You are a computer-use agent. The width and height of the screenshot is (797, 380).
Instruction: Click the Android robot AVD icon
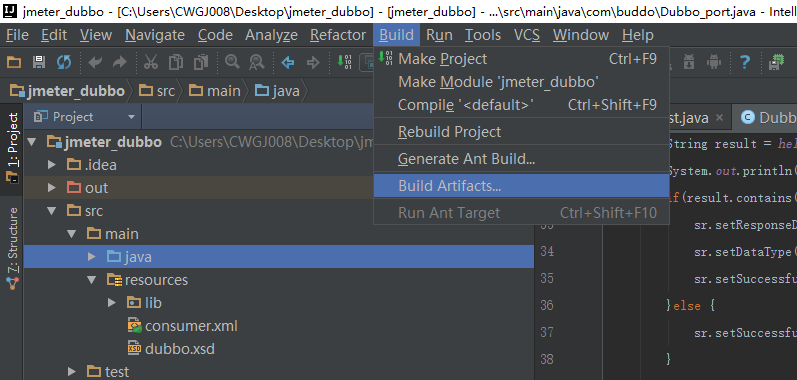point(714,62)
